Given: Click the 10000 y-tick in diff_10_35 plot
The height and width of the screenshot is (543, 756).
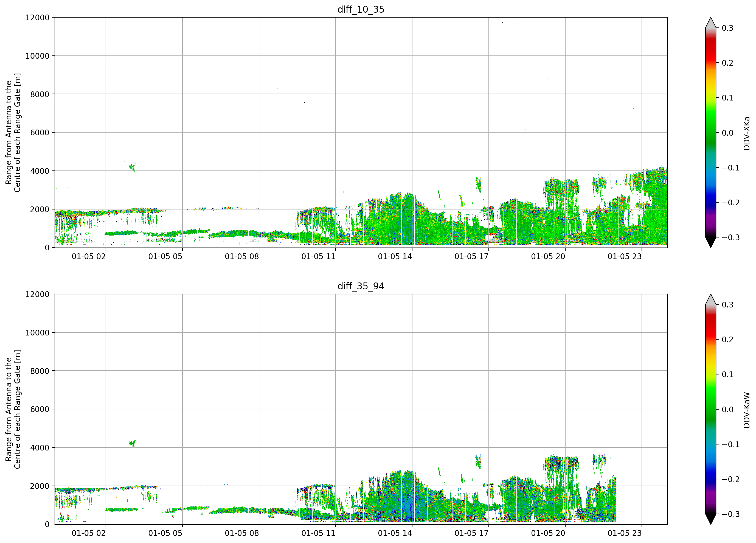Looking at the screenshot, I should [37, 56].
